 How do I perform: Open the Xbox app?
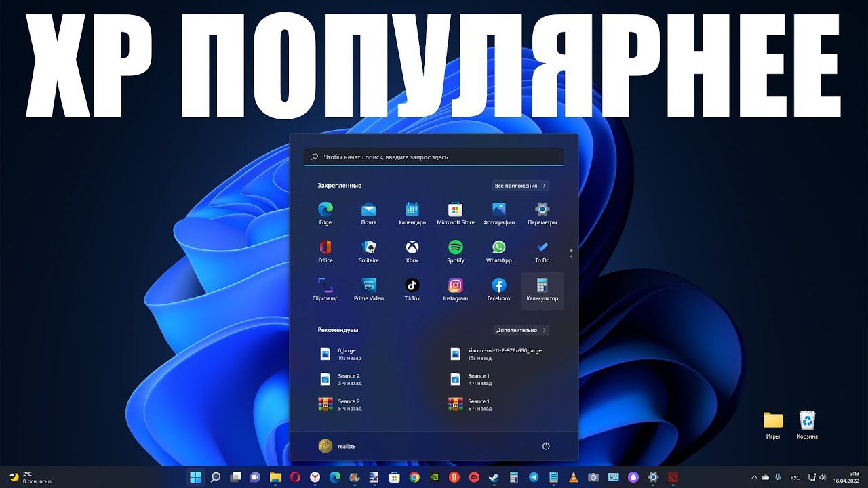pyautogui.click(x=412, y=251)
